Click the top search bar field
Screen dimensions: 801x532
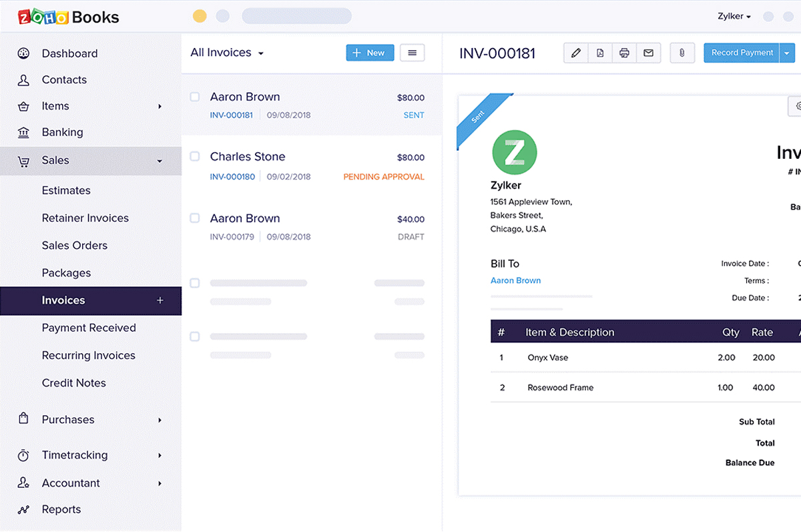coord(297,16)
